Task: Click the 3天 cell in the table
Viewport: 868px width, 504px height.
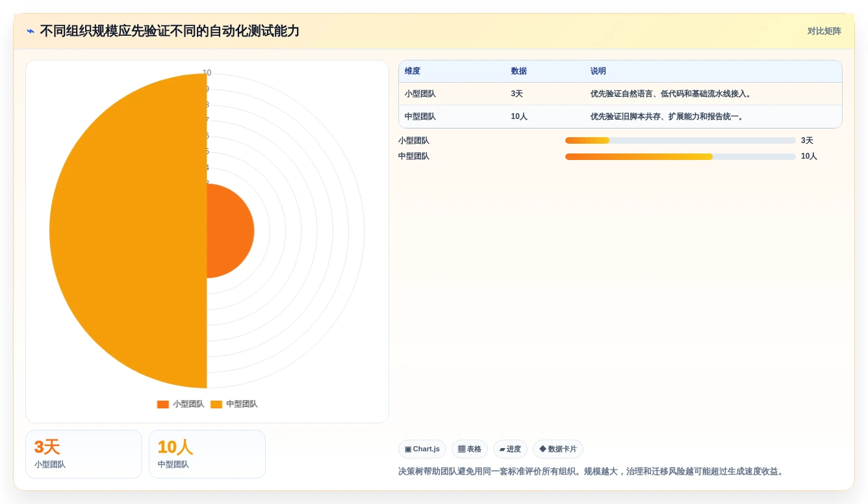Action: click(x=517, y=94)
